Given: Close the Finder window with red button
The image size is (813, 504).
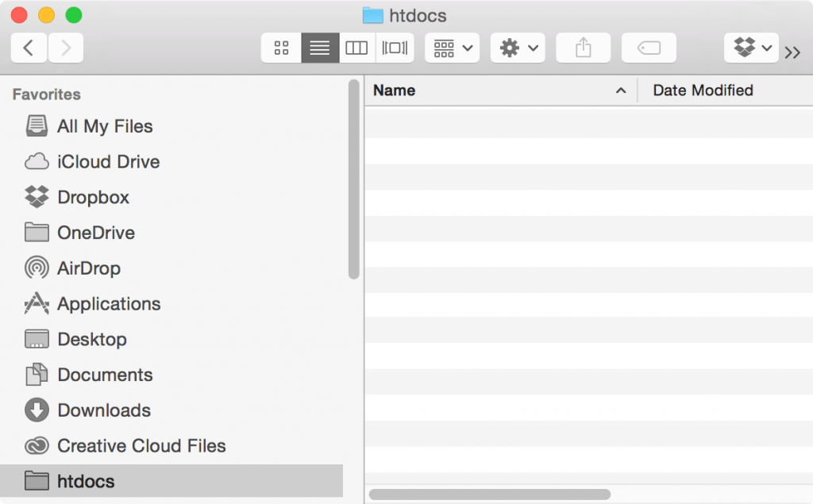Looking at the screenshot, I should (19, 15).
